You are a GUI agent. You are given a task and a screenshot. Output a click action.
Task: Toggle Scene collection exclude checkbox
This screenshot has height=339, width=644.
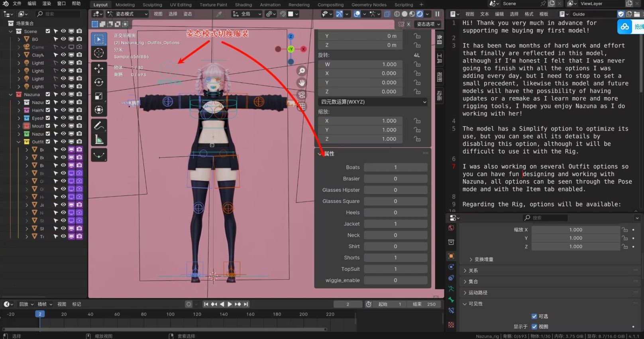tap(48, 31)
